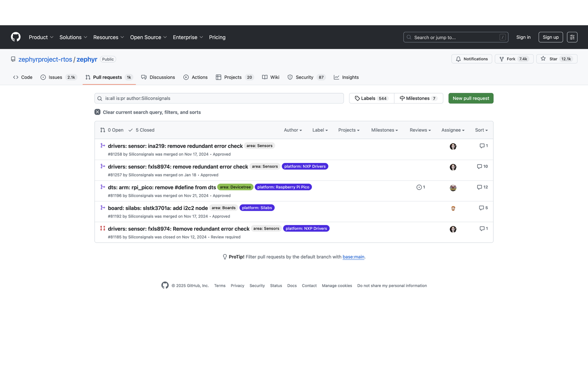Open the Projects filter dropdown

coord(349,130)
